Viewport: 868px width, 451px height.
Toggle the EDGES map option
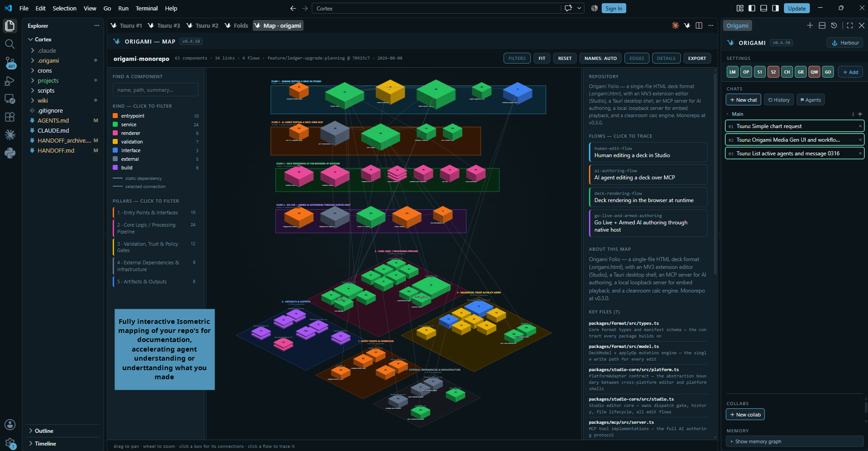pyautogui.click(x=637, y=58)
